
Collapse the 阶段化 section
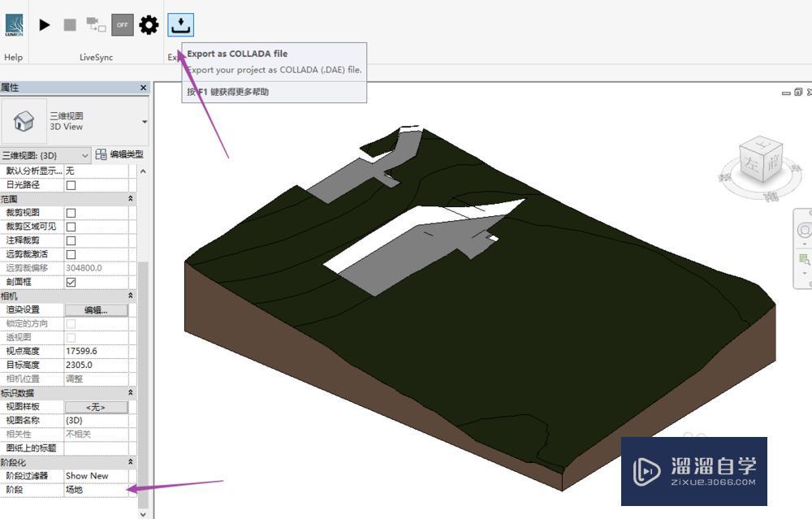click(131, 462)
